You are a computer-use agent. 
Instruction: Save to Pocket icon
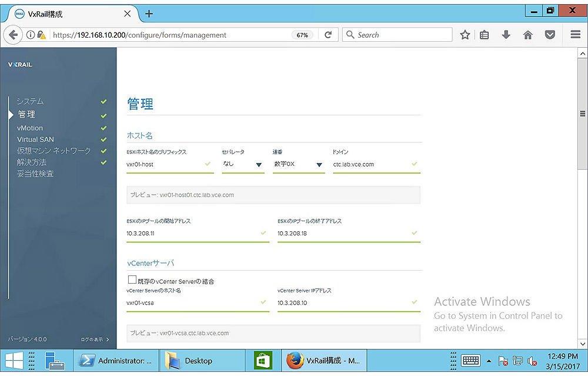click(550, 35)
